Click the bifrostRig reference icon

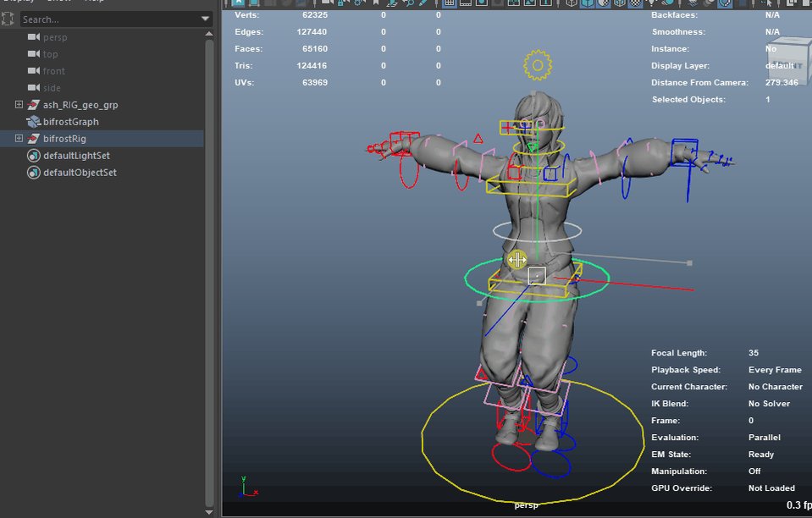tap(34, 139)
